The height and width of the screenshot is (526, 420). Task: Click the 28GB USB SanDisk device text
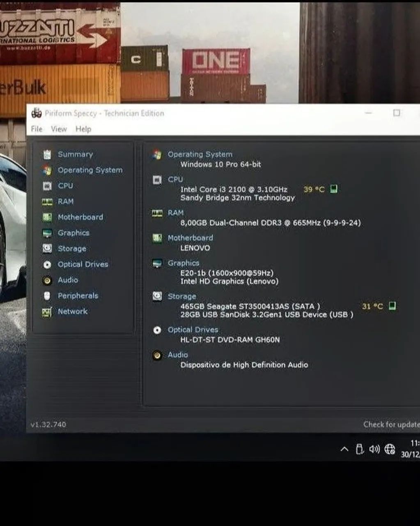(x=267, y=315)
